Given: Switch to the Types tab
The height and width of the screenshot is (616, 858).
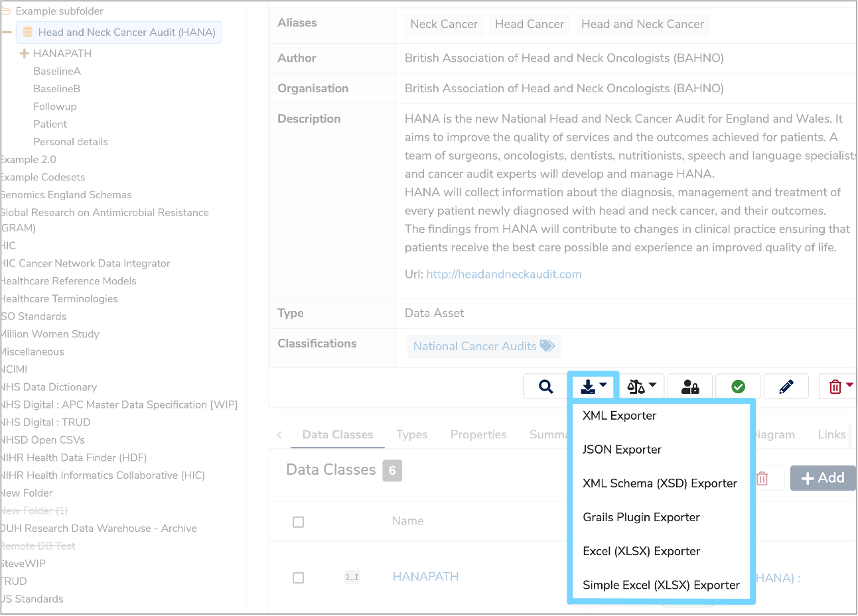Looking at the screenshot, I should tap(411, 434).
